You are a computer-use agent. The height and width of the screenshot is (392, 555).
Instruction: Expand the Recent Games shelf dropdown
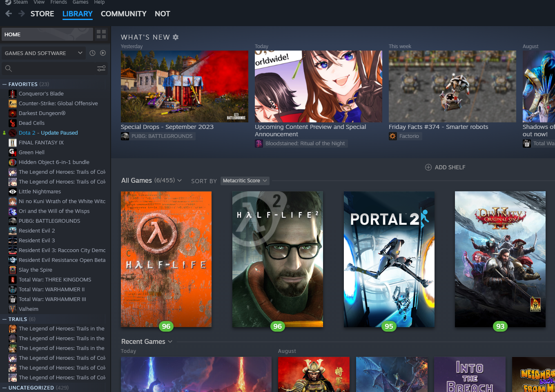tap(170, 341)
